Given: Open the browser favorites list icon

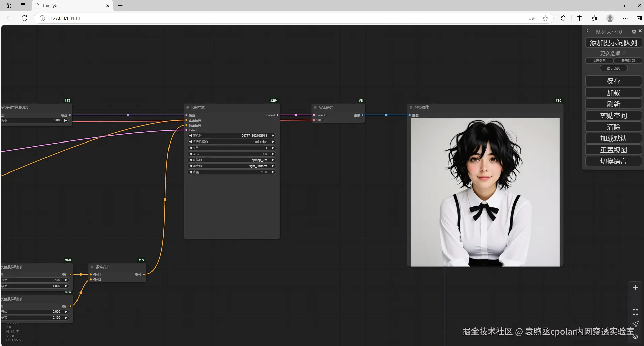Looking at the screenshot, I should click(594, 18).
